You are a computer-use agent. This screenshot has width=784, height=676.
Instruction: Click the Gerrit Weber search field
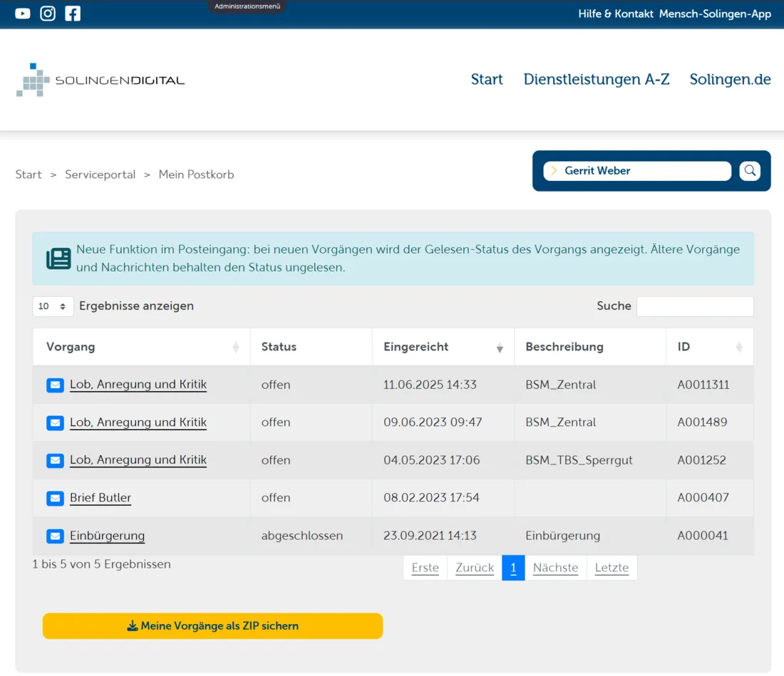point(637,171)
